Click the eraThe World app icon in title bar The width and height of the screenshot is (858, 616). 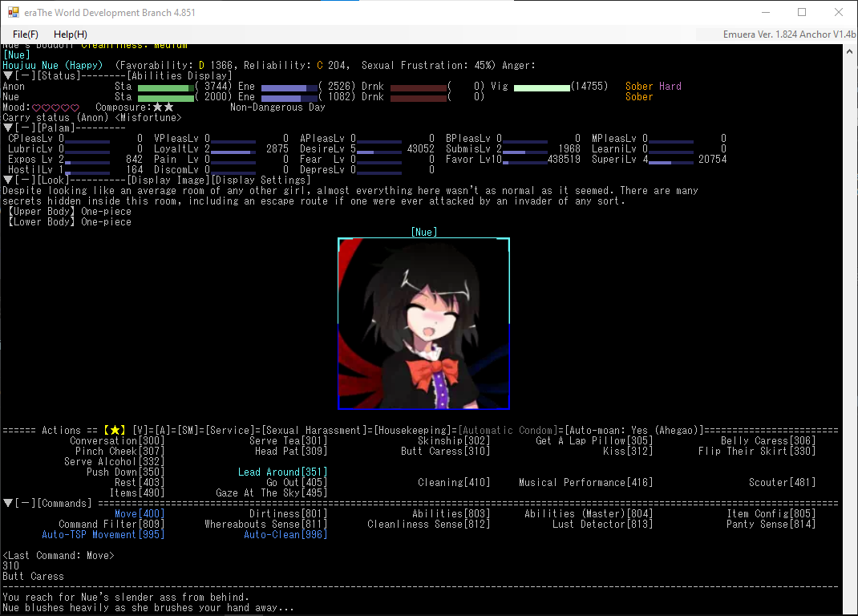point(14,13)
